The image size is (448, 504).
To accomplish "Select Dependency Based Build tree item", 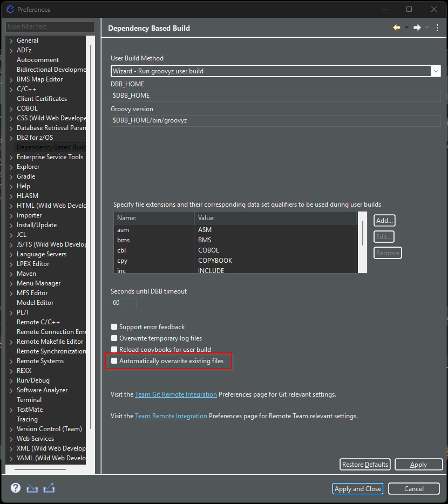I will [x=51, y=147].
